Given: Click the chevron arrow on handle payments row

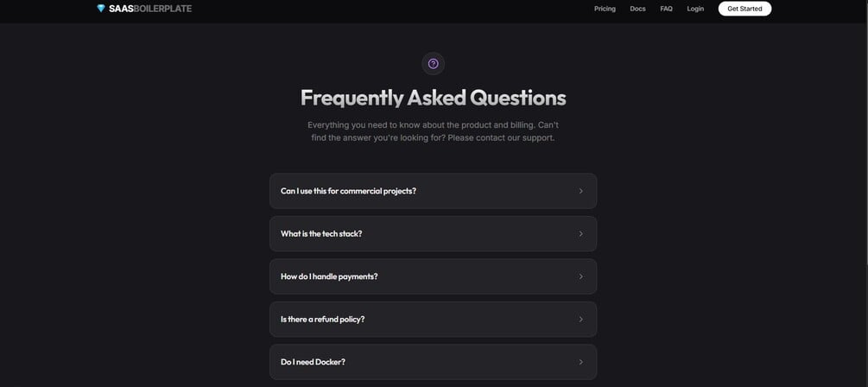Looking at the screenshot, I should pyautogui.click(x=580, y=276).
